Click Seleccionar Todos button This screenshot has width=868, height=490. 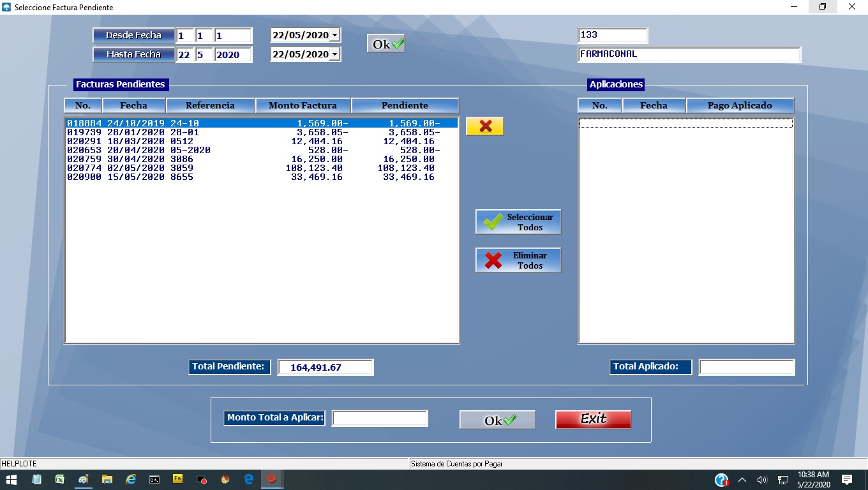tap(518, 222)
